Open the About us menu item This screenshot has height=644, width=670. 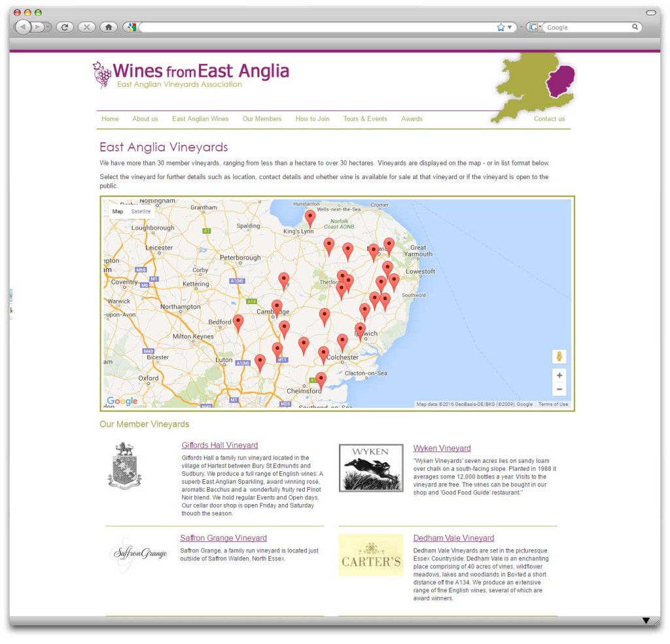(x=145, y=119)
